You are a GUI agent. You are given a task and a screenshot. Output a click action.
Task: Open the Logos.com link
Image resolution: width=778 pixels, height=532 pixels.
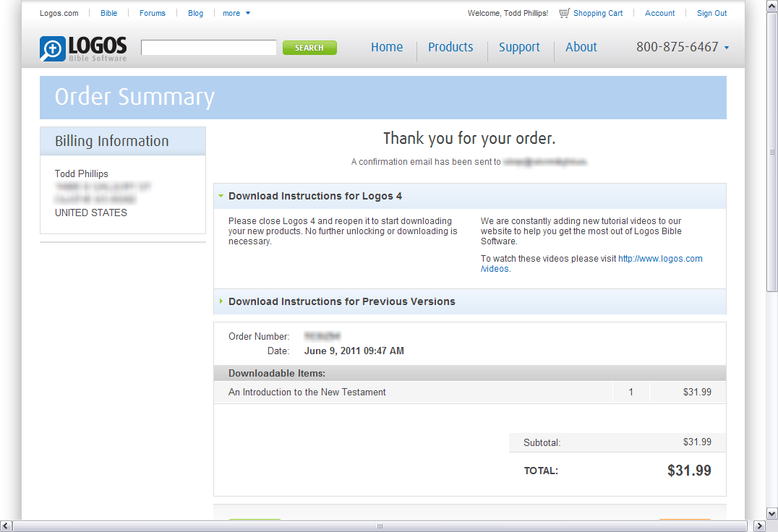click(59, 14)
